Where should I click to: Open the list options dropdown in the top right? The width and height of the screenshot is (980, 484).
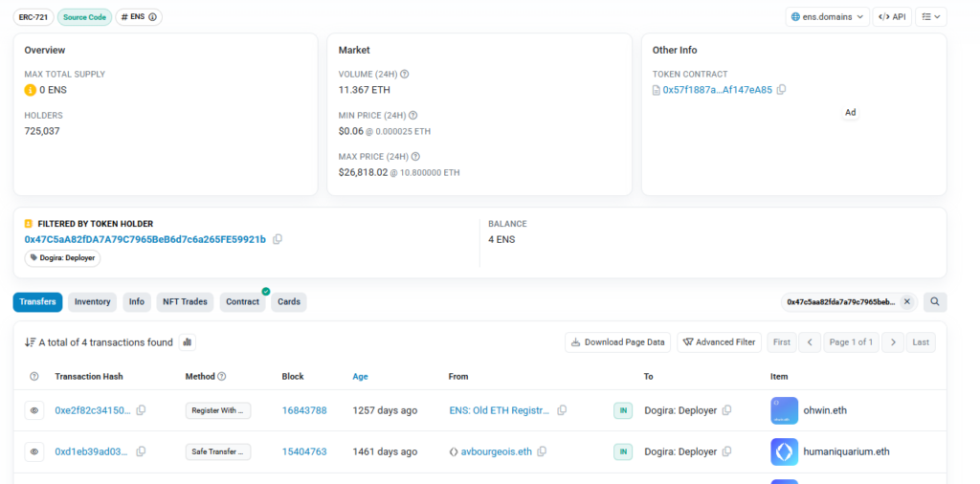pos(930,17)
